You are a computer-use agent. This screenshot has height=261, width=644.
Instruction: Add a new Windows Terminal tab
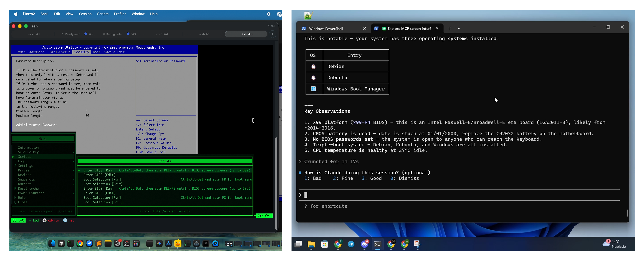coord(450,29)
